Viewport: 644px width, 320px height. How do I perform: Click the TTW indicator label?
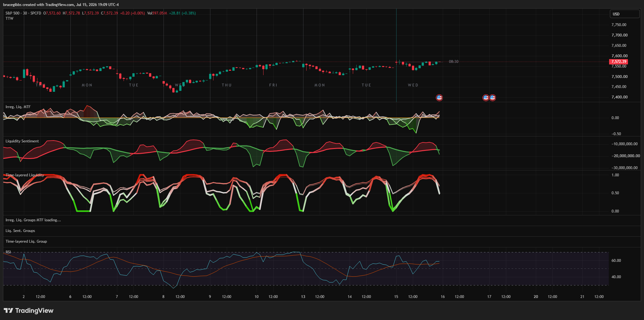pos(9,19)
